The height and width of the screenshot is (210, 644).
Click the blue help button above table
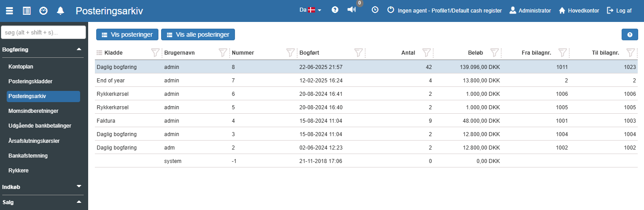pyautogui.click(x=630, y=34)
